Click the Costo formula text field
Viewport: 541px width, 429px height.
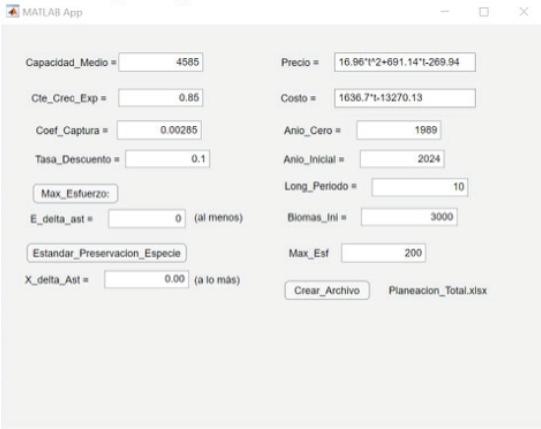405,98
